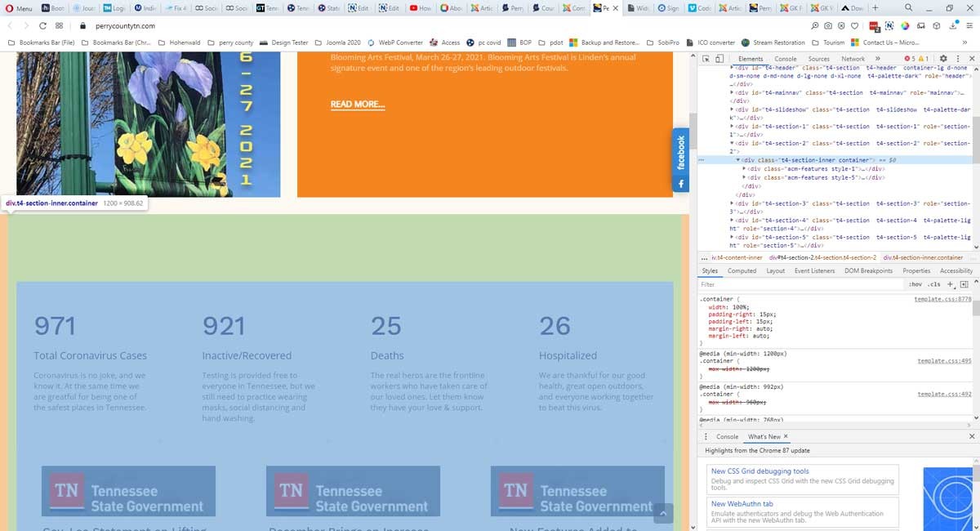This screenshot has height=531, width=980.
Task: Toggle the computed styles sidebar icon
Action: tap(964, 284)
